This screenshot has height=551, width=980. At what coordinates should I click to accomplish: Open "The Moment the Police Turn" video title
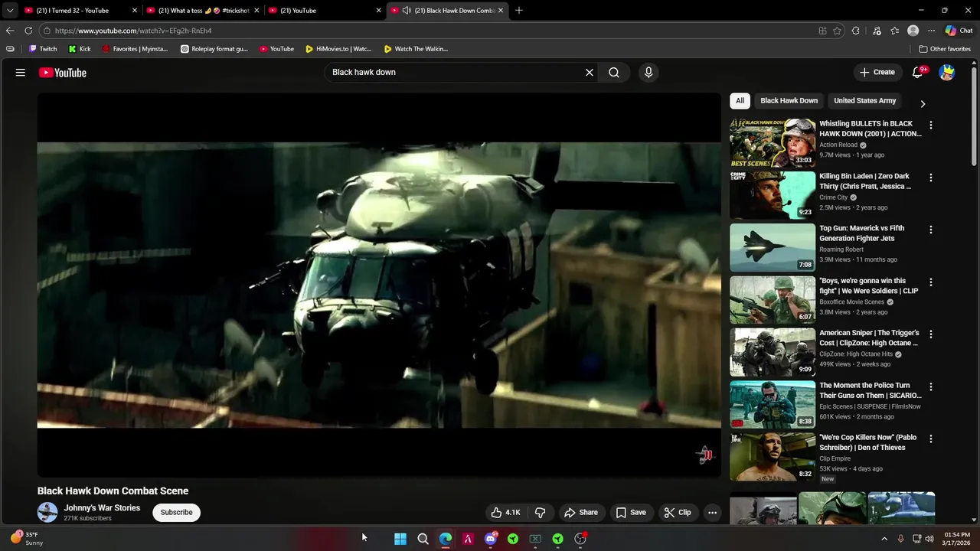[x=871, y=390]
